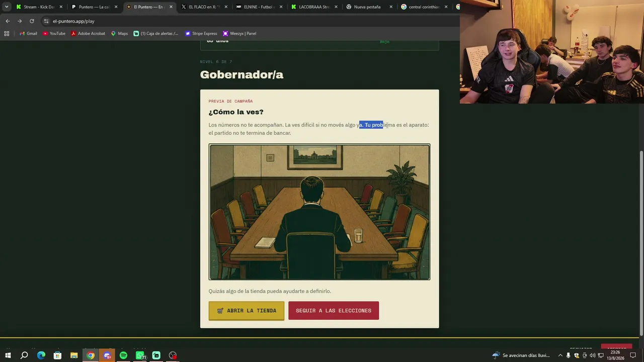This screenshot has height=362, width=644.
Task: Switch to the Puntero — La calle tab
Action: pos(95,7)
